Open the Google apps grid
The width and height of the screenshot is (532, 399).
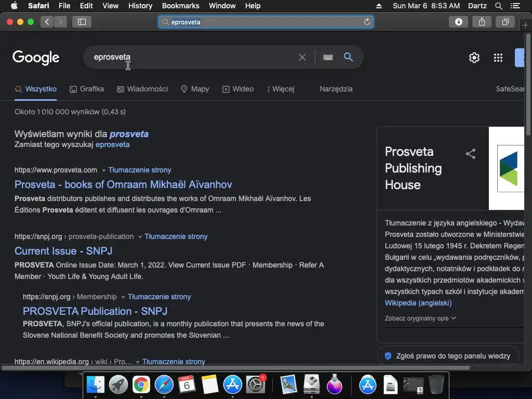pyautogui.click(x=498, y=58)
